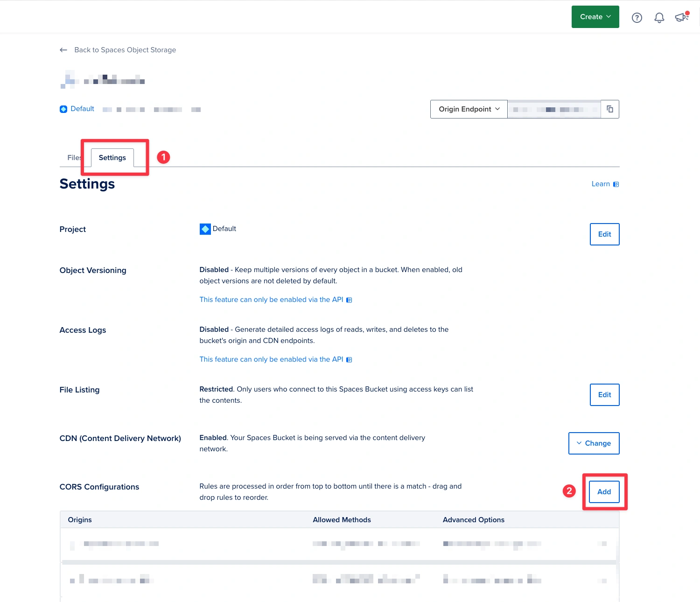The width and height of the screenshot is (700, 602).
Task: Switch to the Files tab
Action: (74, 158)
